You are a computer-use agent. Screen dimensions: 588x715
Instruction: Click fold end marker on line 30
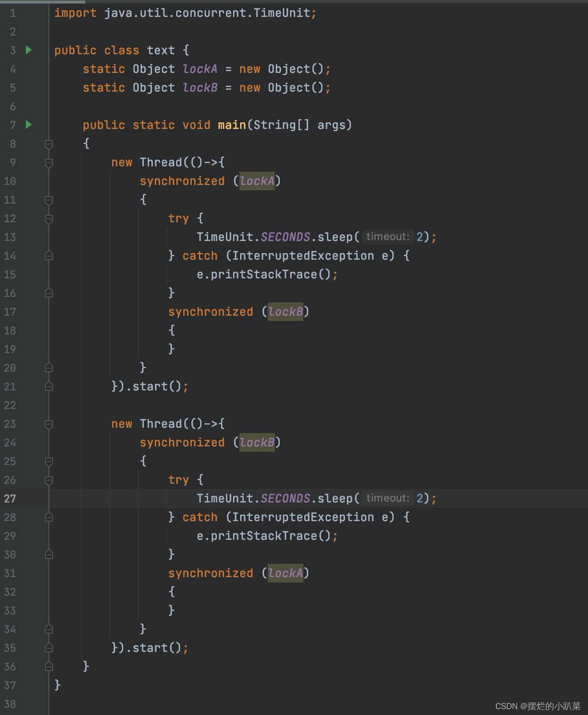click(49, 554)
